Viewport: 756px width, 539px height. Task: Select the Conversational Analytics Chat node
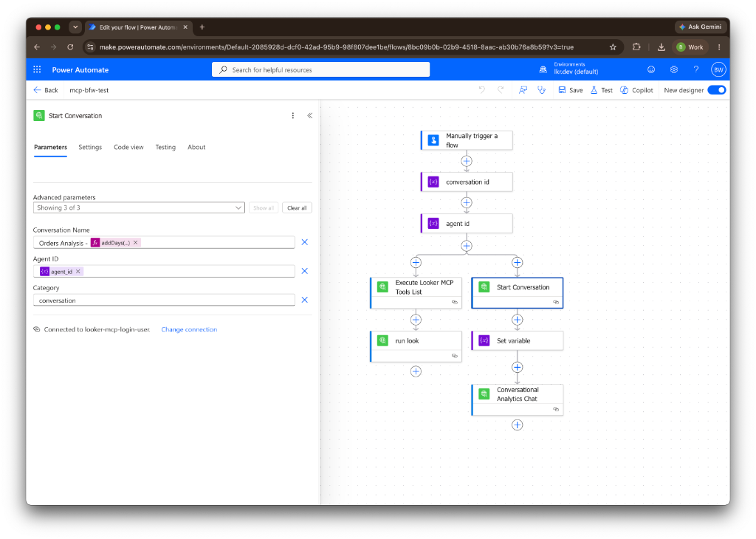tap(517, 399)
